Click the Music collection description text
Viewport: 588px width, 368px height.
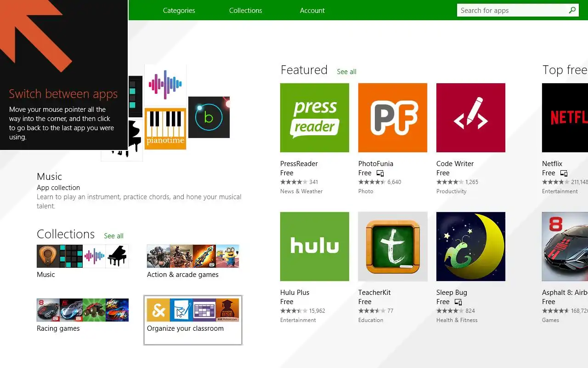coord(139,201)
